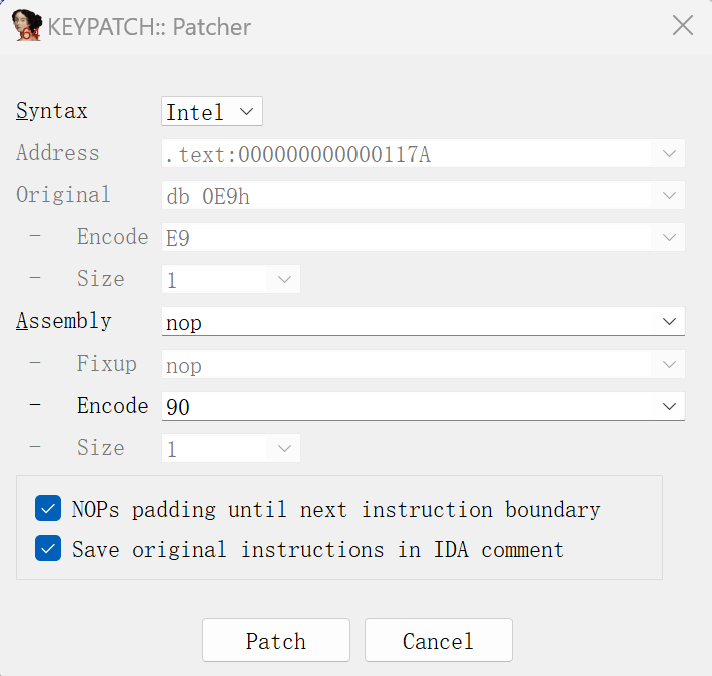712x676 pixels.
Task: Click the Original field showing db 0E9h
Action: [x=400, y=196]
